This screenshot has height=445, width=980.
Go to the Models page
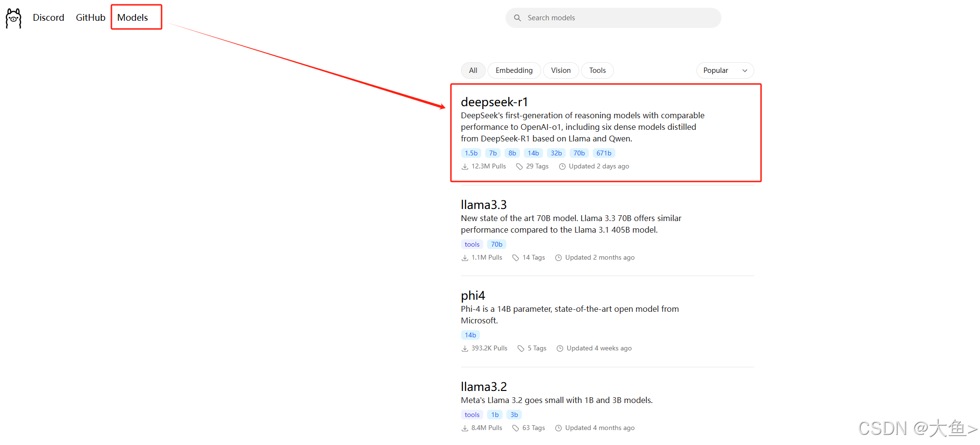(x=133, y=18)
